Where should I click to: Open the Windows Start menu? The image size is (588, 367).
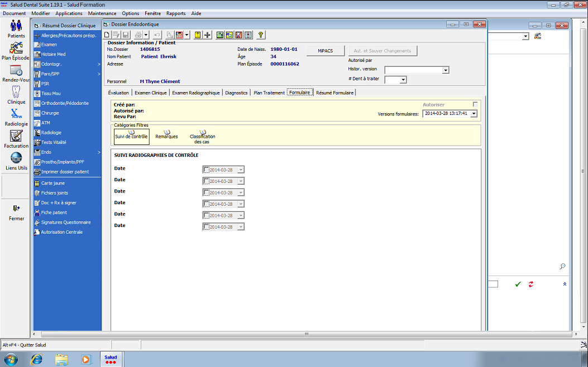[x=10, y=360]
